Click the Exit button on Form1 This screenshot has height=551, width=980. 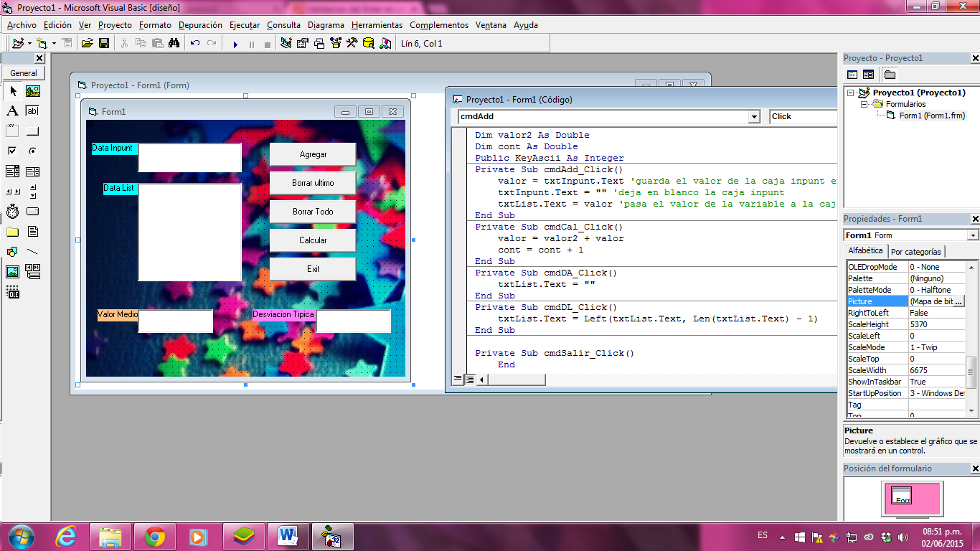313,269
